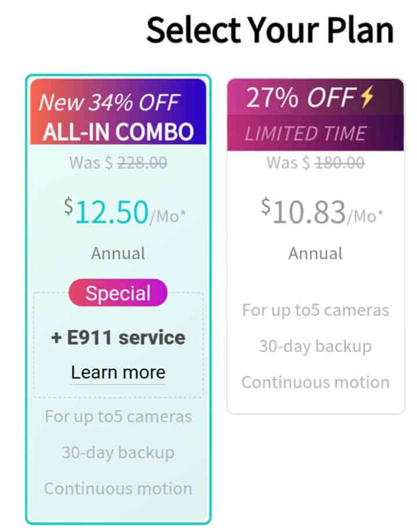Click the LIMITED TIME label

[x=305, y=134]
